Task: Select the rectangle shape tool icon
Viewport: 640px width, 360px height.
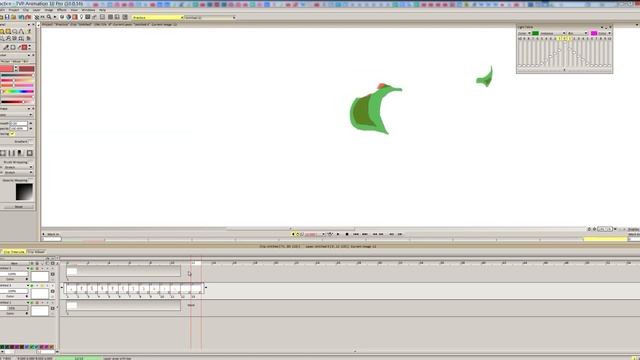Action: [13, 47]
